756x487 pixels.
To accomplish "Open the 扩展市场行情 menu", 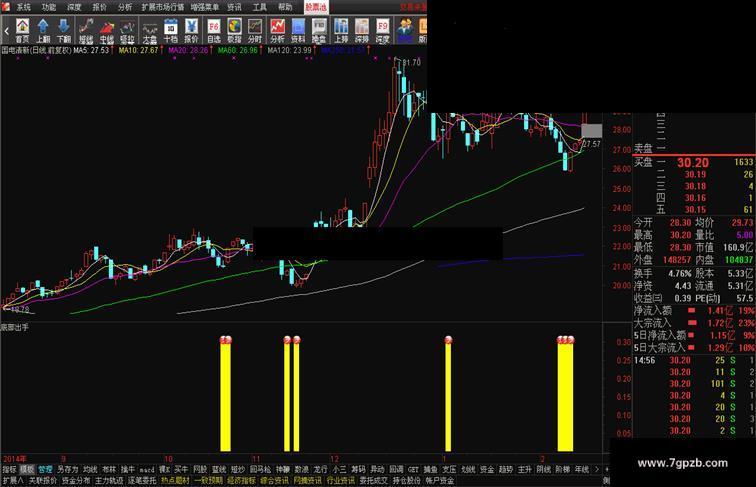I will click(x=162, y=7).
